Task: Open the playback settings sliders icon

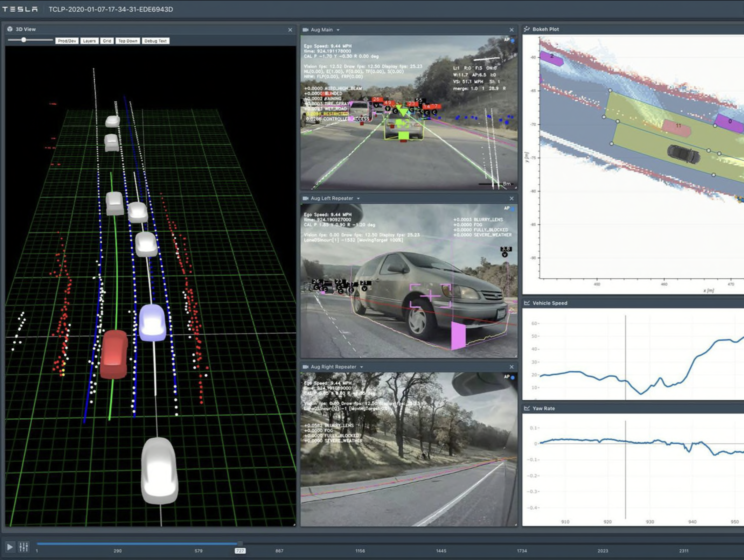Action: coord(24,547)
